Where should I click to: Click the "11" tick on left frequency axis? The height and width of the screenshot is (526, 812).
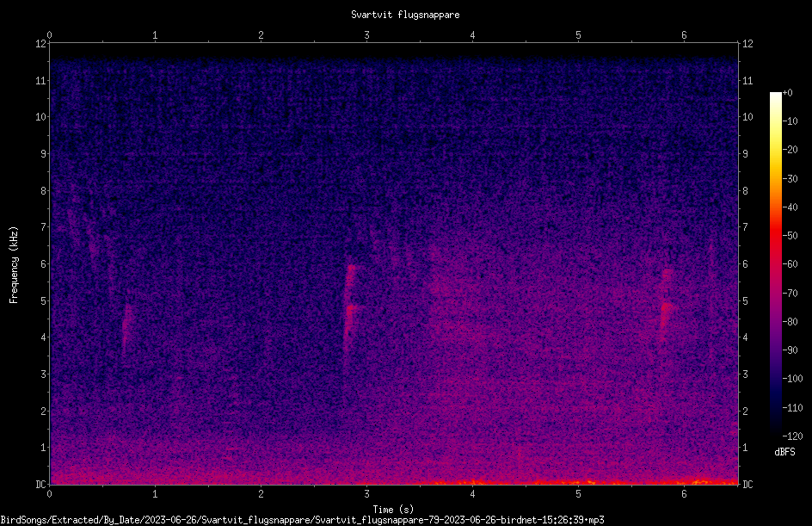(41, 80)
